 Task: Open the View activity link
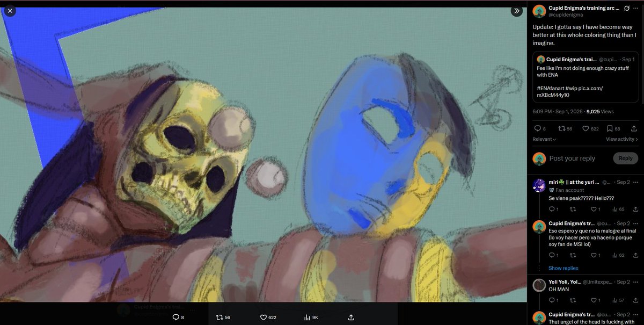[x=623, y=139]
